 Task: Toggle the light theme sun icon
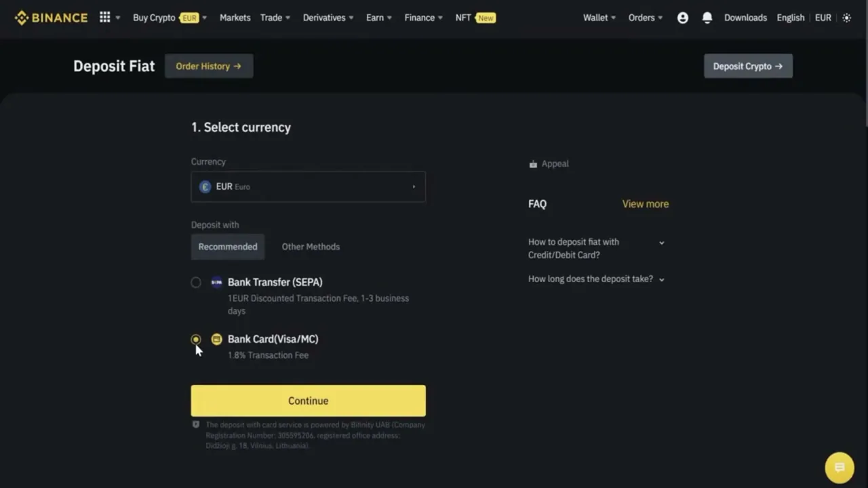(846, 18)
